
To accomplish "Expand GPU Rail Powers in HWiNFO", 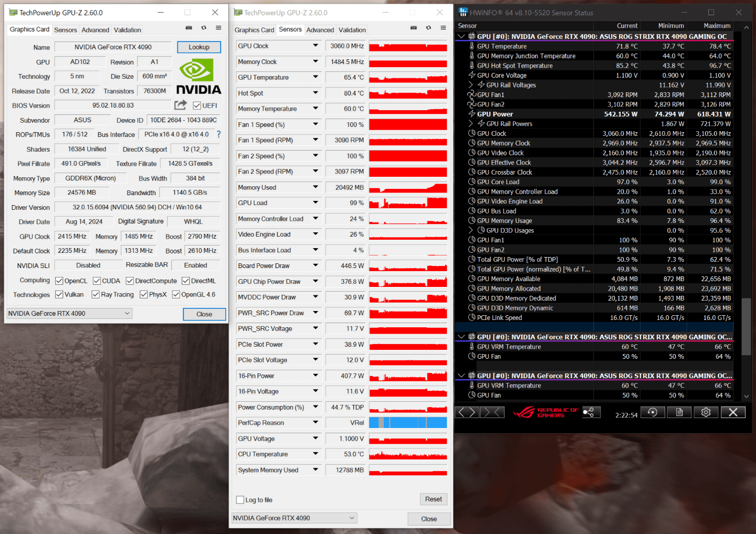I will coord(471,124).
